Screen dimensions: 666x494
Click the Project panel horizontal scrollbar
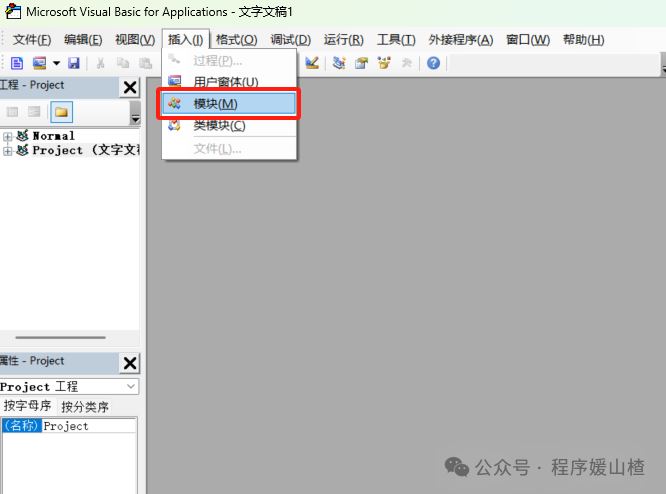tap(60, 338)
